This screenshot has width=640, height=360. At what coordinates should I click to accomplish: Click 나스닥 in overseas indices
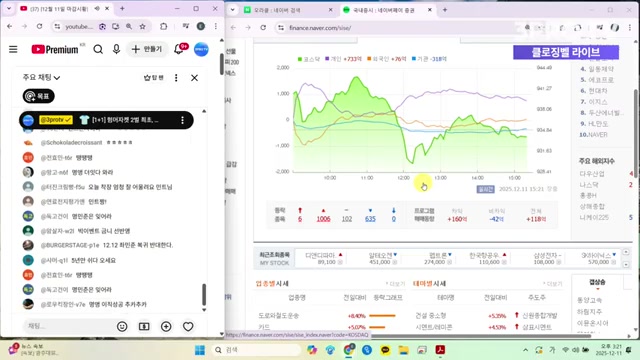[x=589, y=185]
